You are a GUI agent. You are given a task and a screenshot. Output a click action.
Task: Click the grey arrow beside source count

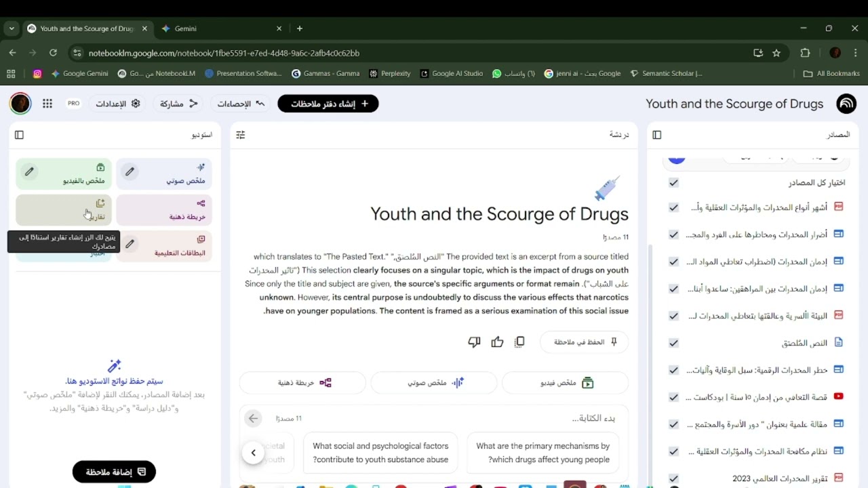[253, 418]
